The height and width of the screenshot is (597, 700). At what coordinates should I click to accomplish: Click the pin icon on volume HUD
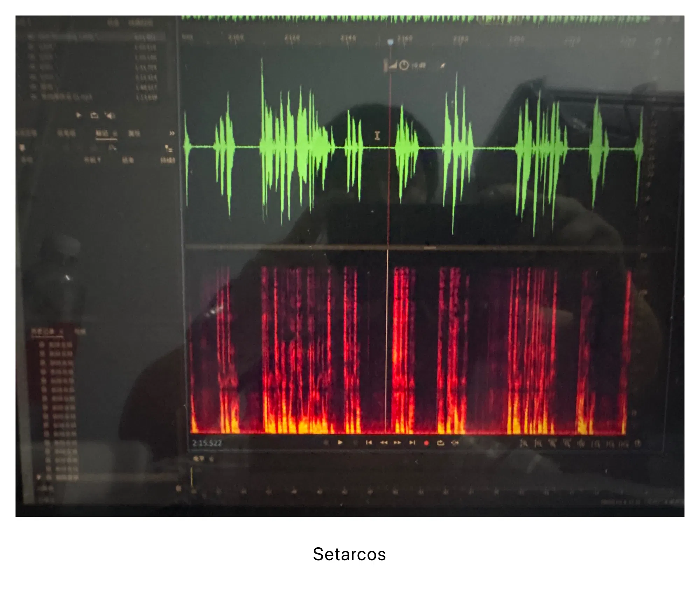click(443, 65)
